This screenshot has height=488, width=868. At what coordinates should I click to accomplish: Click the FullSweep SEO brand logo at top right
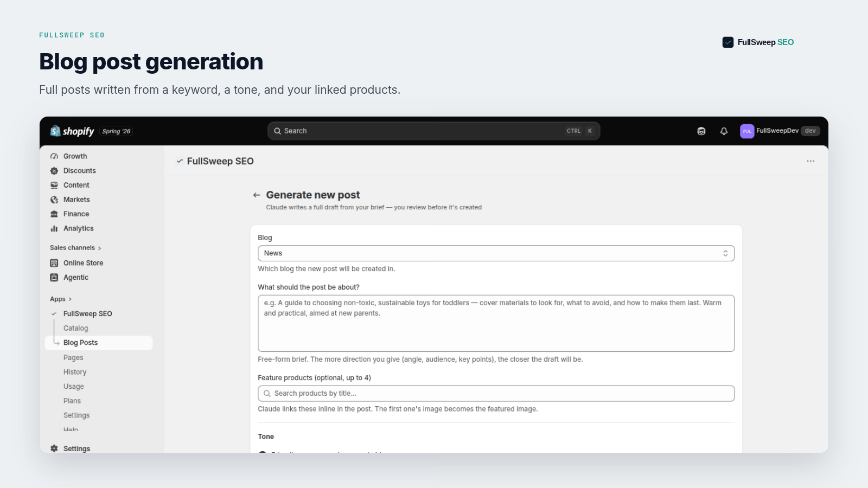click(758, 42)
